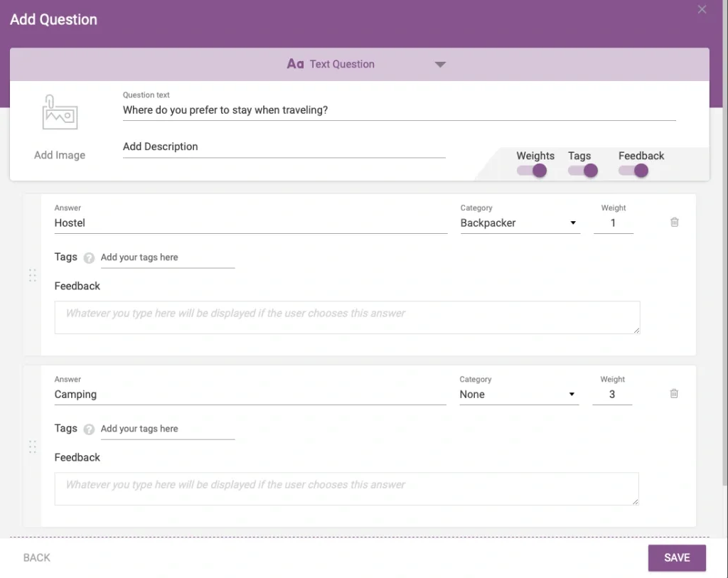
Task: Click the Question text input field
Action: [398, 110]
